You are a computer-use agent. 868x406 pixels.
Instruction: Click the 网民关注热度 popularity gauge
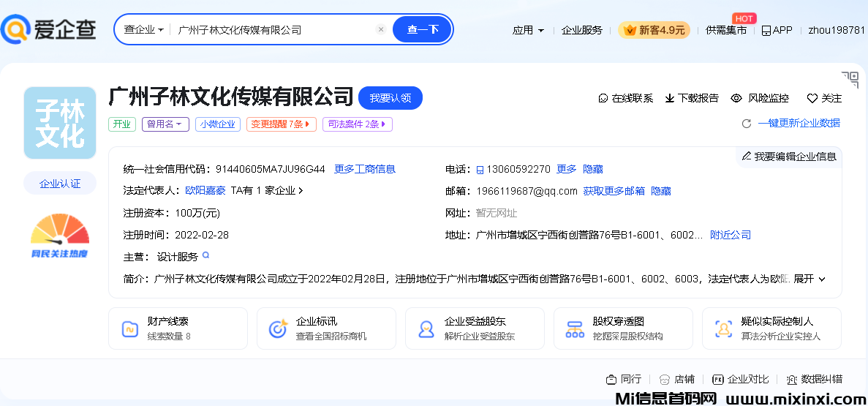point(59,236)
